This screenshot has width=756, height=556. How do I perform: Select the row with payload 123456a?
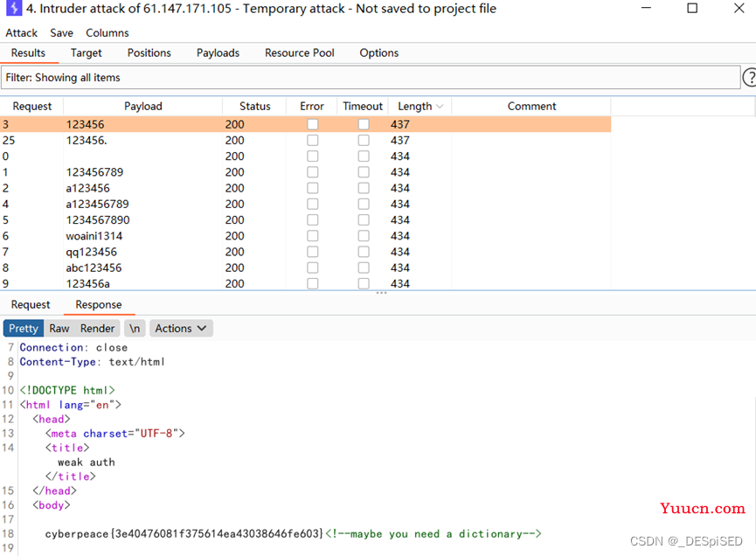(x=306, y=283)
